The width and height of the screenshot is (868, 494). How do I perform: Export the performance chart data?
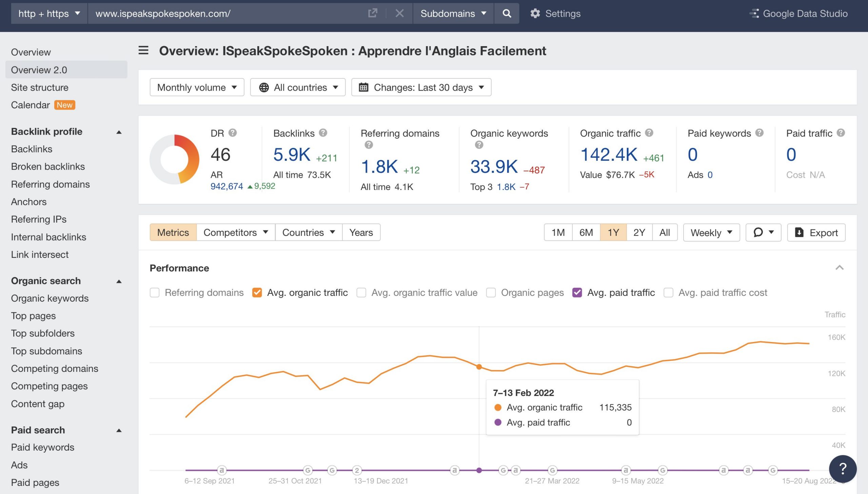click(816, 232)
